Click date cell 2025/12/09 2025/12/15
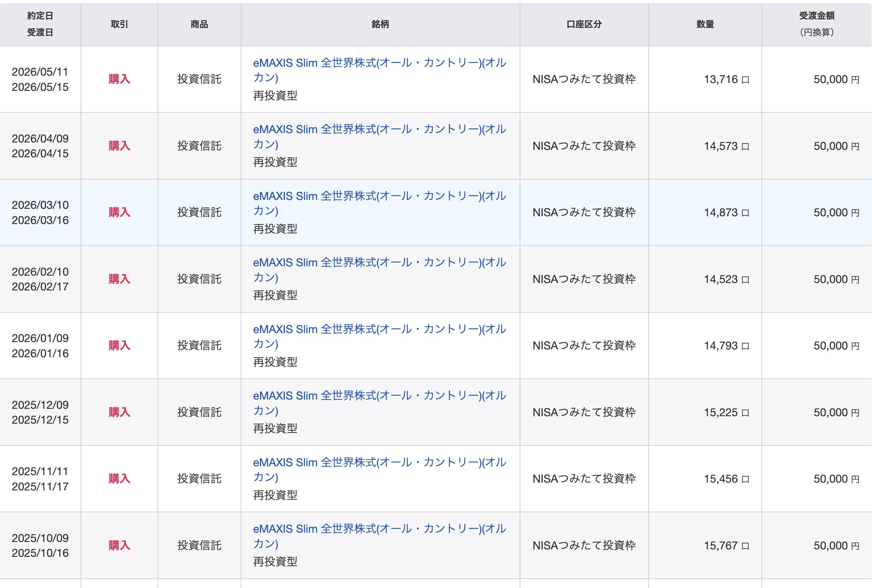The height and width of the screenshot is (588, 895). 40,412
